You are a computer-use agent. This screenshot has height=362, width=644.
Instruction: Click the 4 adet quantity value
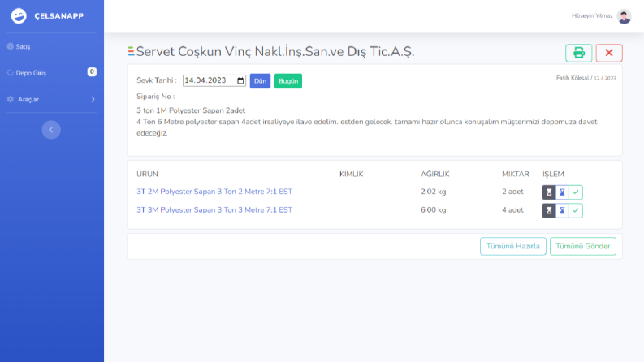(x=512, y=210)
